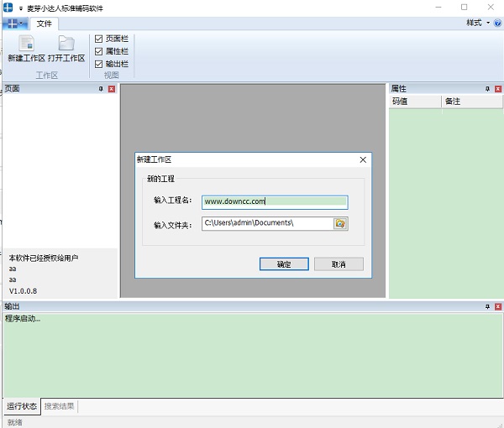Close the 输出 panel
Screen dimensions: 504x428
[498, 306]
